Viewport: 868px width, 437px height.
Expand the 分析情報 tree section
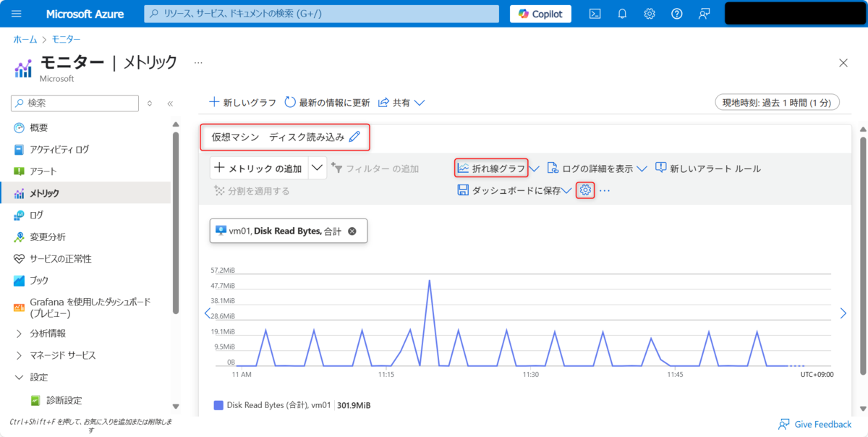(19, 334)
